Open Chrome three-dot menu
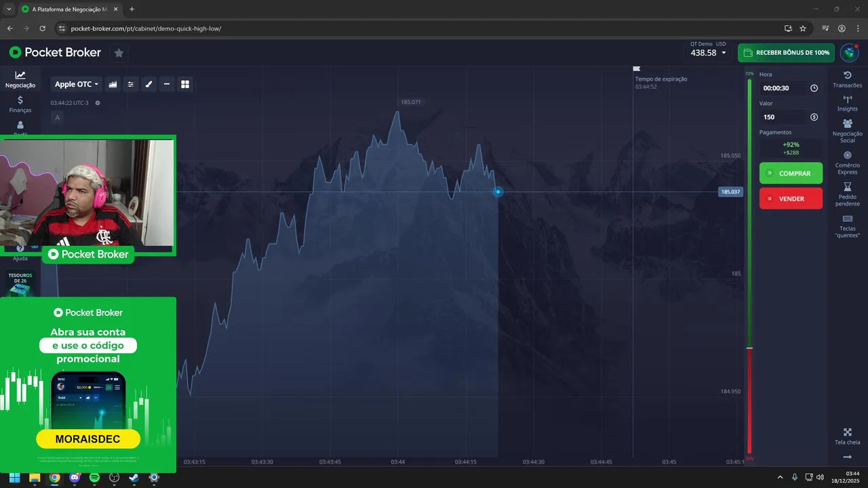The image size is (868, 488). (857, 28)
